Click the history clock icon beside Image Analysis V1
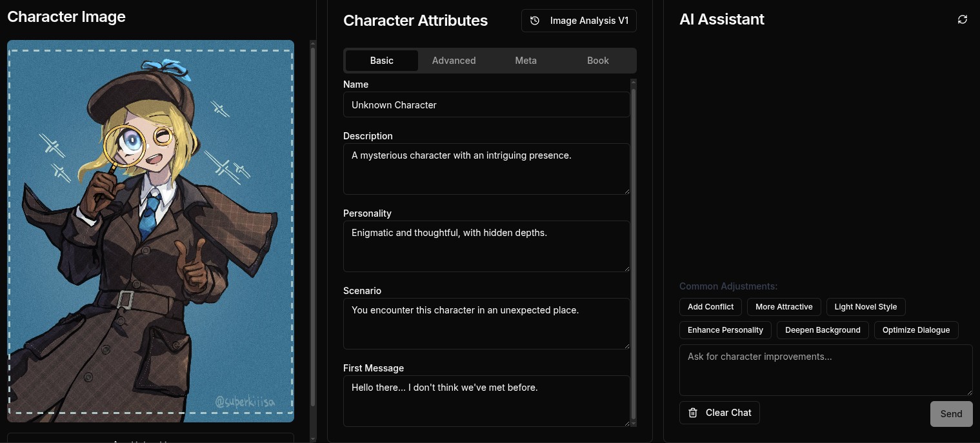The image size is (980, 443). click(535, 21)
